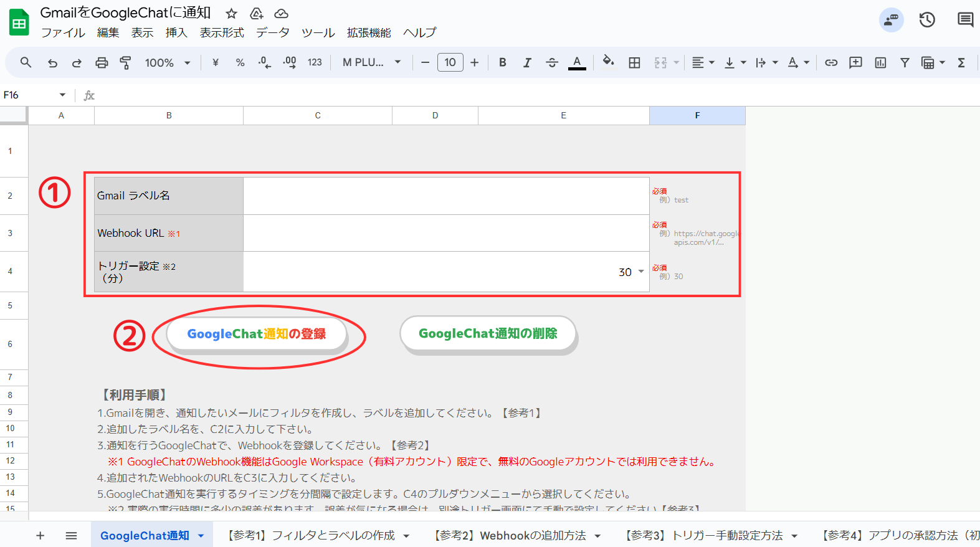View cloud save status
This screenshot has width=980, height=547.
pos(281,13)
